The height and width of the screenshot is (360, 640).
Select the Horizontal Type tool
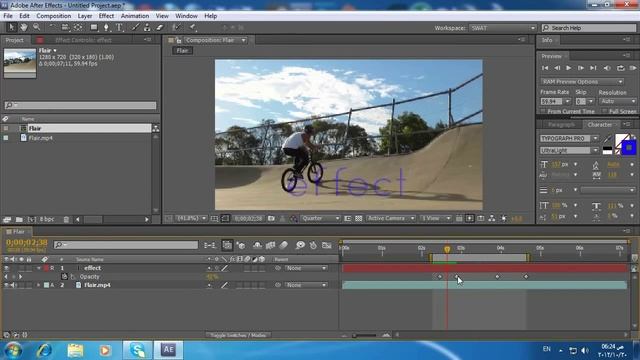pos(119,27)
